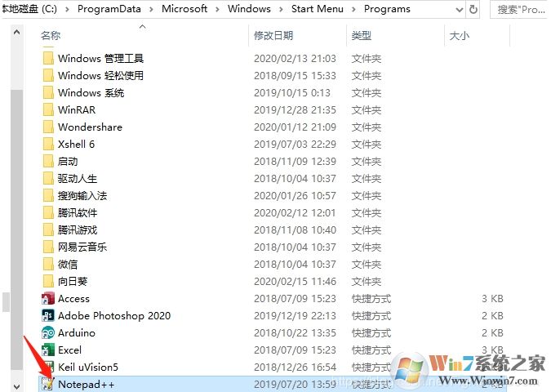The width and height of the screenshot is (551, 392).
Task: Navigate to the Start Menu breadcrumb
Action: point(318,9)
